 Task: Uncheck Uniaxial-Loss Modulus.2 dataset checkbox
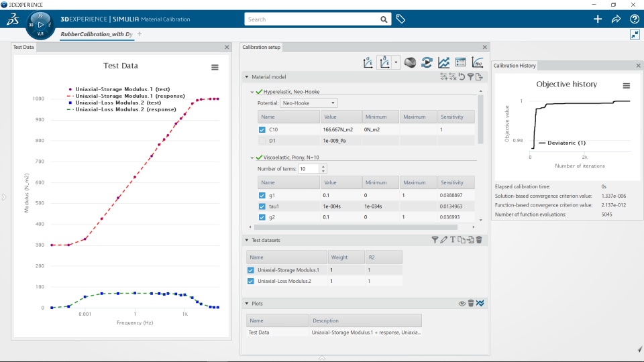click(x=250, y=281)
